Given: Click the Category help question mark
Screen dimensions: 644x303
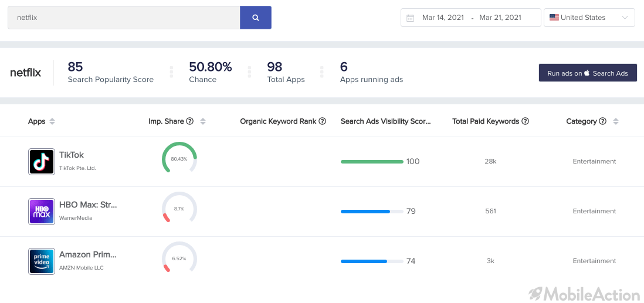Looking at the screenshot, I should [603, 121].
